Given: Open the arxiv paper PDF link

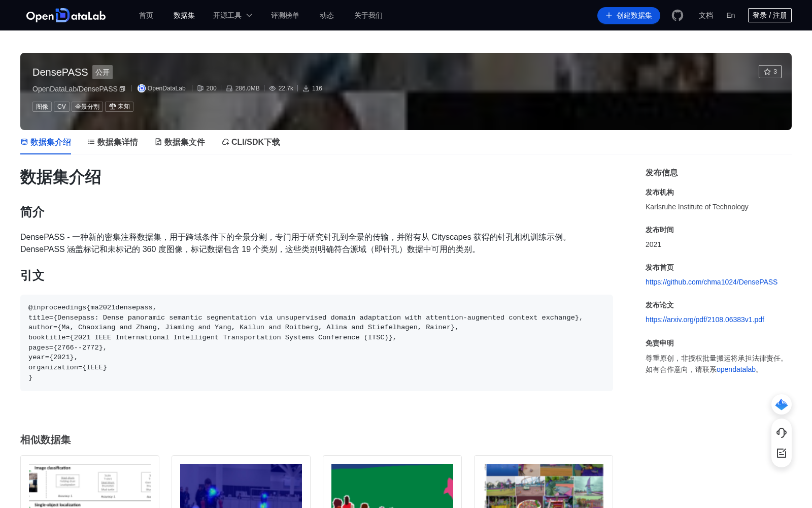Looking at the screenshot, I should [705, 320].
